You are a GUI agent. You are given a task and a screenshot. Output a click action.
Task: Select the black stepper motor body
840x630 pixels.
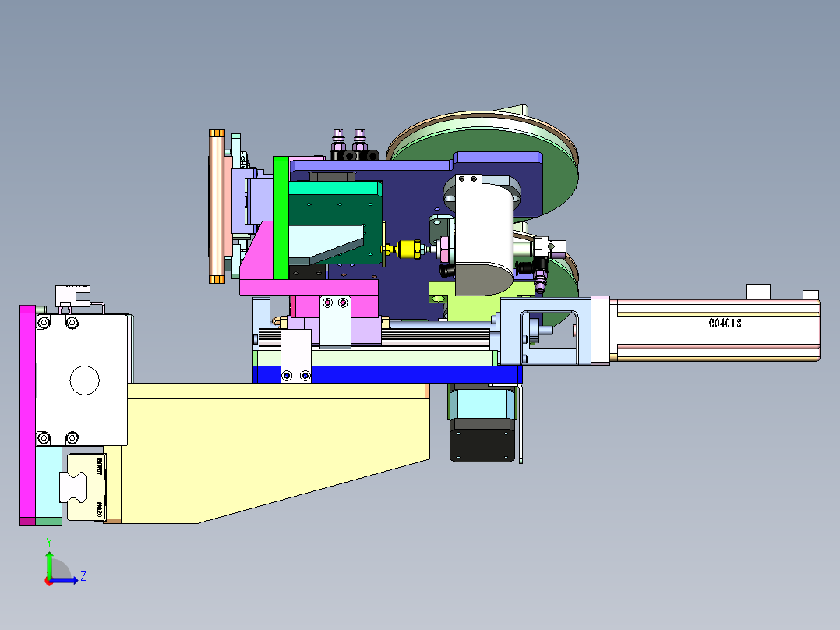(x=481, y=440)
